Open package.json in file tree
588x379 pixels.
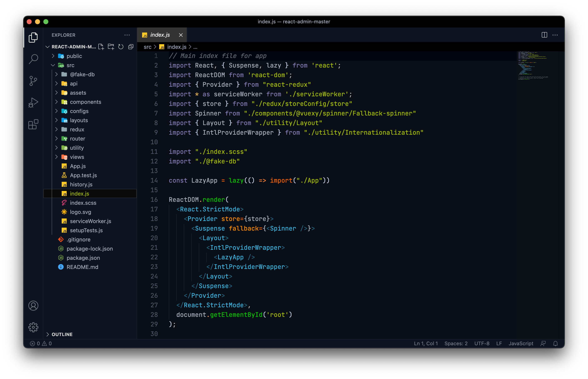[83, 258]
